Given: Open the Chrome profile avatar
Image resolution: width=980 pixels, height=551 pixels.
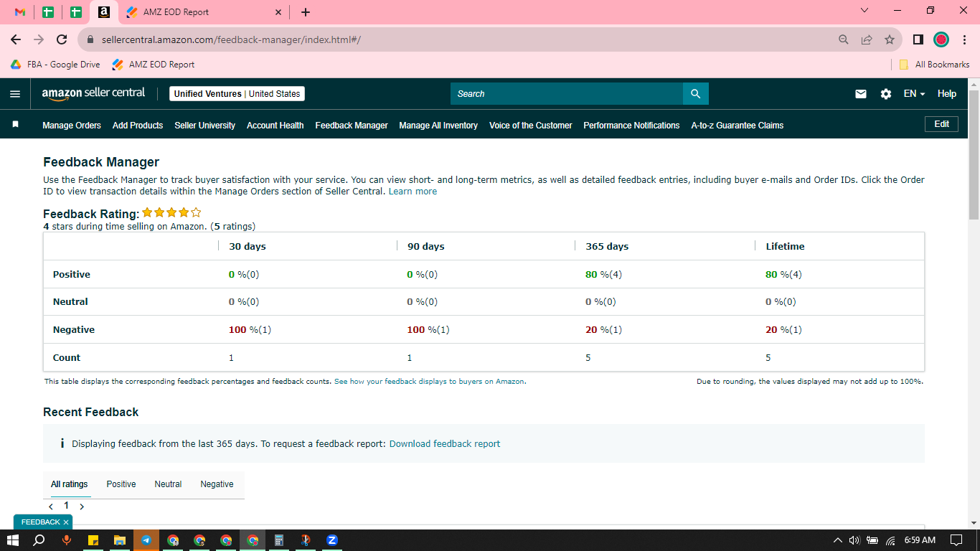Looking at the screenshot, I should tap(941, 39).
